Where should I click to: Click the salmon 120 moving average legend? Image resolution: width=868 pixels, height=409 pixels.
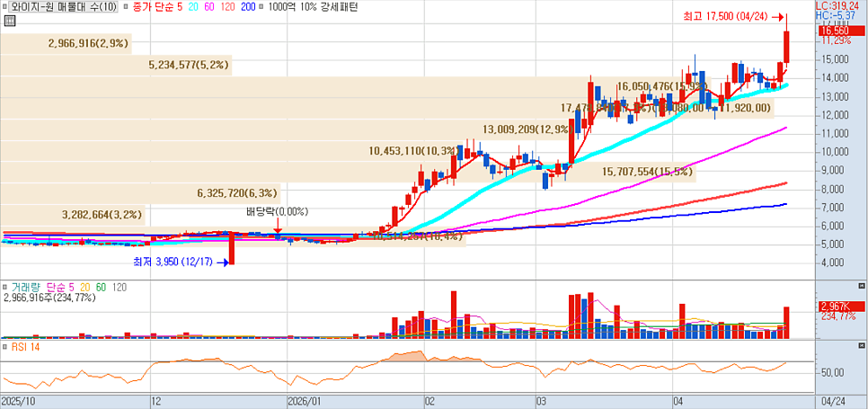tap(228, 8)
